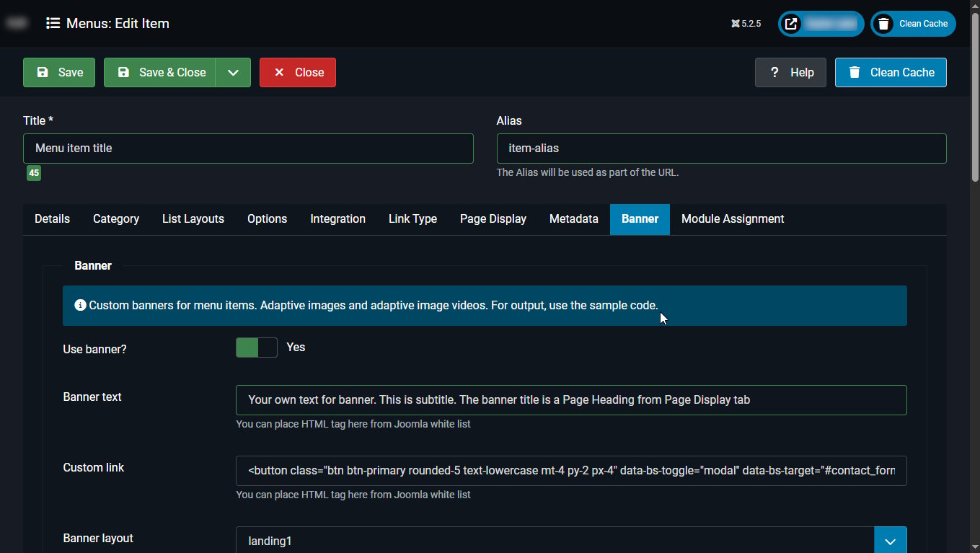
Task: Click the Banner text input field
Action: click(x=571, y=400)
